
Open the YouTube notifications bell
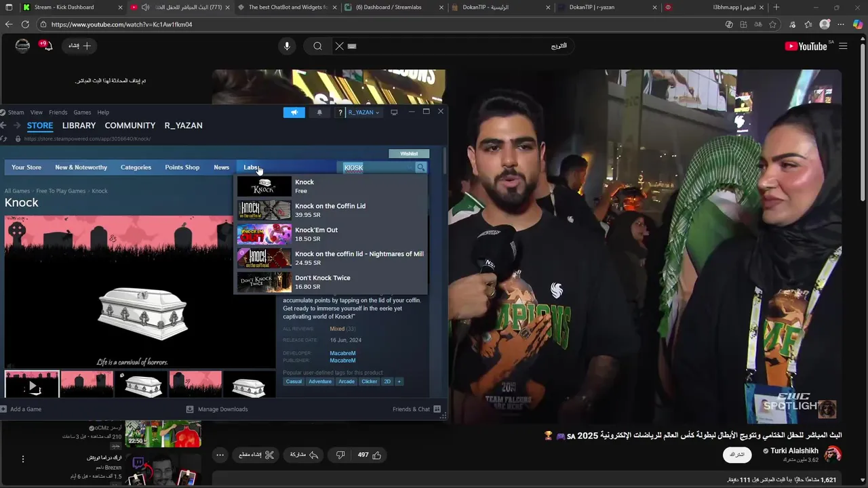(x=46, y=46)
